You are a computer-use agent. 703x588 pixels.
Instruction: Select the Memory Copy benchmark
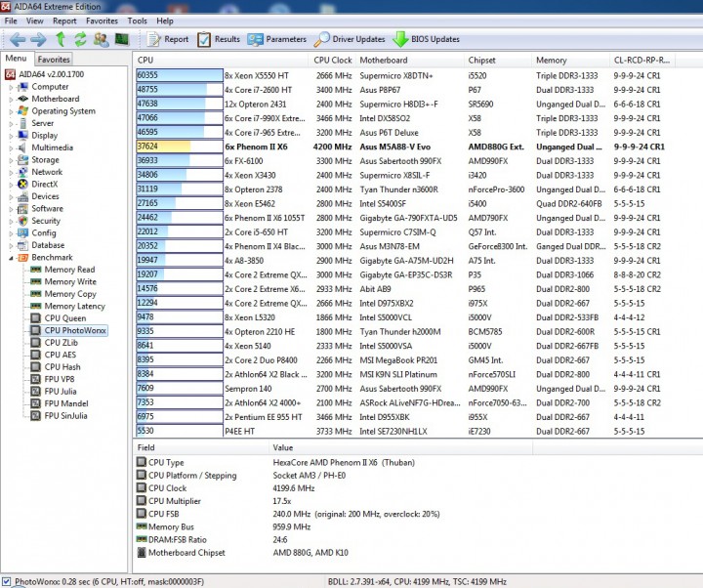[70, 294]
